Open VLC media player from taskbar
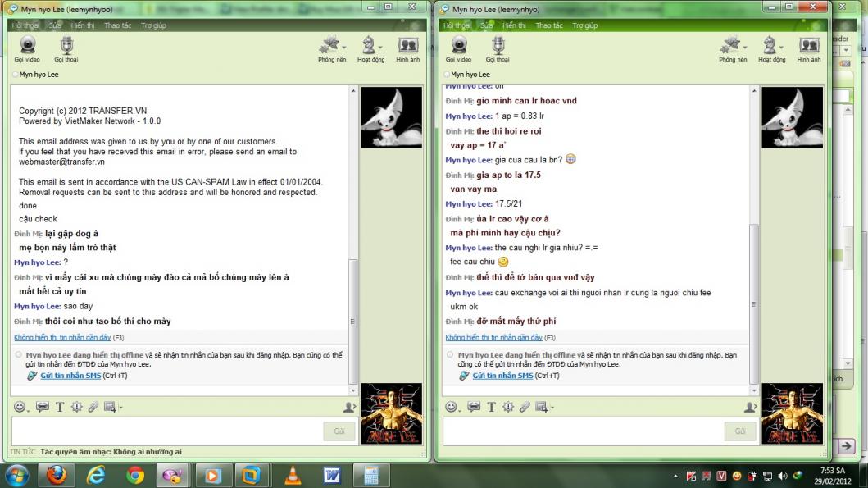The width and height of the screenshot is (868, 488). pyautogui.click(x=293, y=475)
